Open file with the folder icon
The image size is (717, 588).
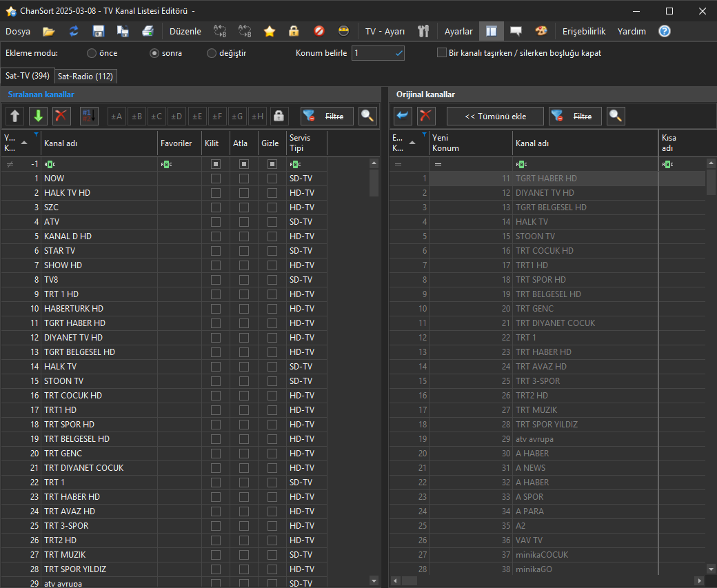49,31
